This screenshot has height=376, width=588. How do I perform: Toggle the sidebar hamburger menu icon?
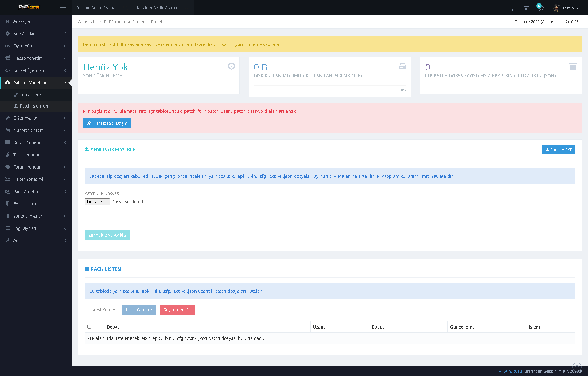[63, 8]
